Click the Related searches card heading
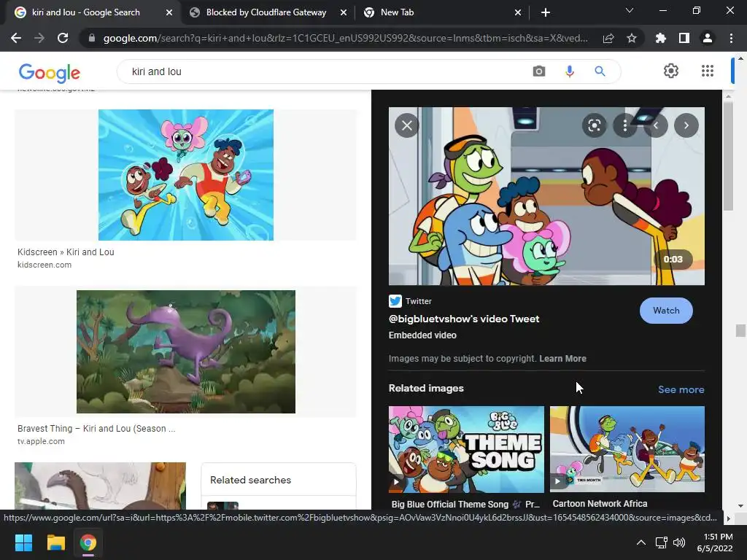 pyautogui.click(x=251, y=480)
